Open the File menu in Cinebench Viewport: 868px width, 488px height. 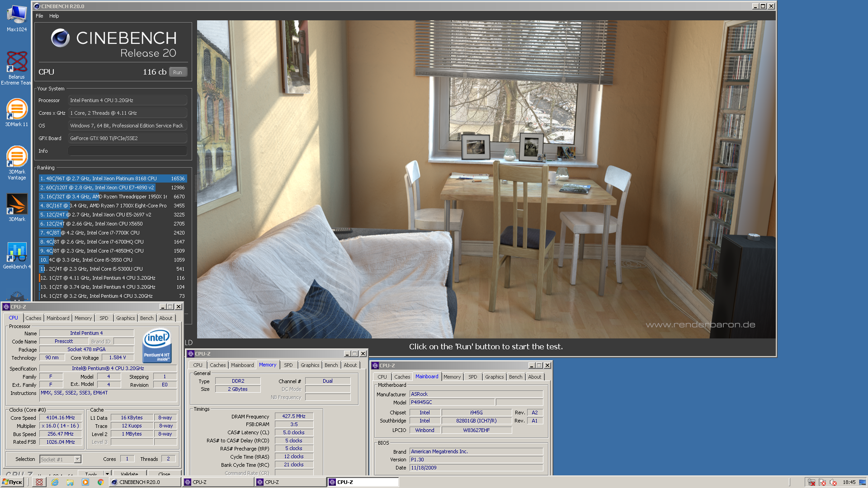point(39,16)
